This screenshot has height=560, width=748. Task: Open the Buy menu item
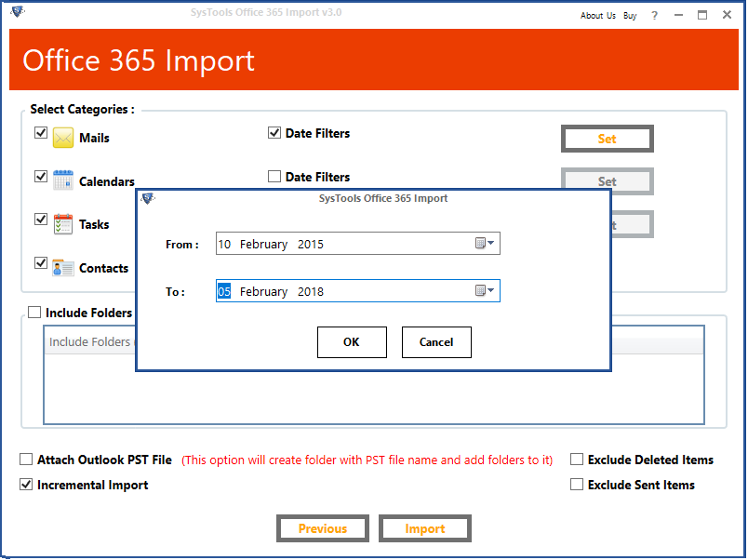pos(630,15)
